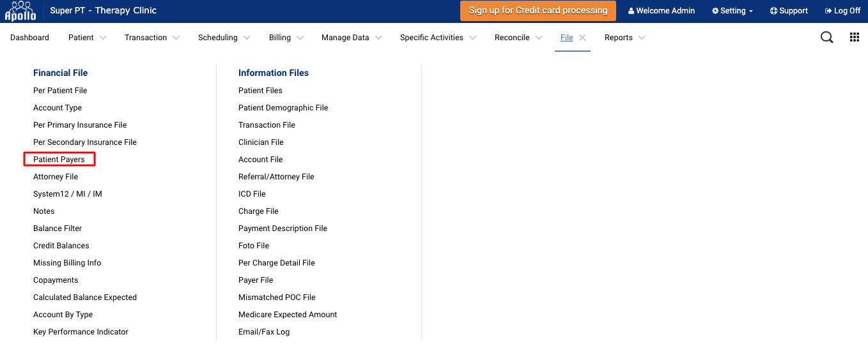Open System12 / MI / IM

coord(68,194)
